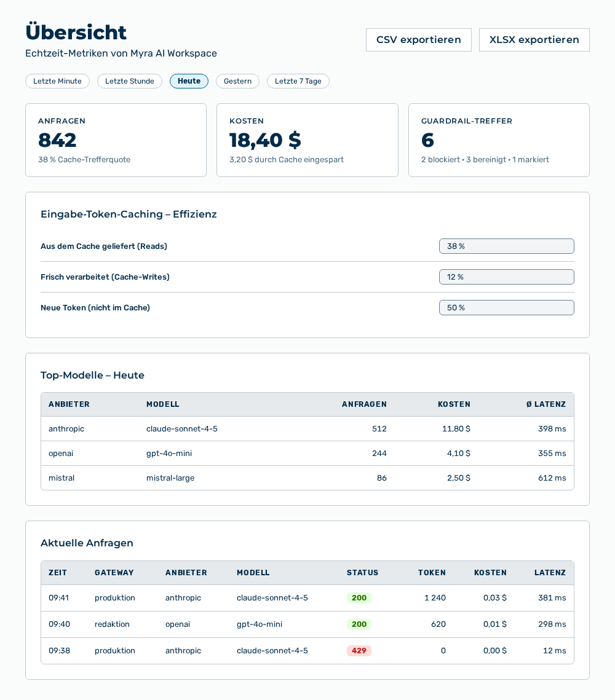Click the 12 % cache-writes bar
Screen dimensions: 615x700
tap(507, 277)
